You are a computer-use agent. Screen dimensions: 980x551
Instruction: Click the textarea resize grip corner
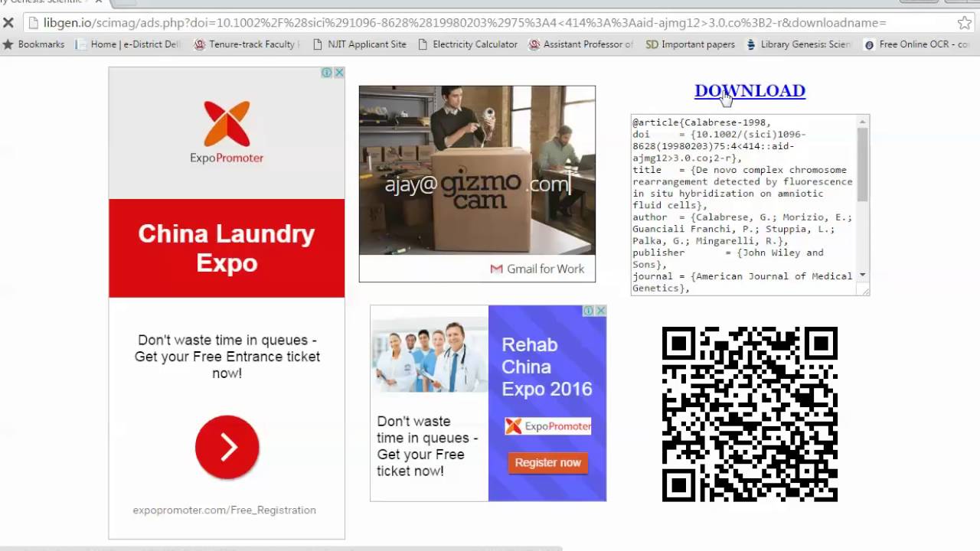[x=865, y=291]
